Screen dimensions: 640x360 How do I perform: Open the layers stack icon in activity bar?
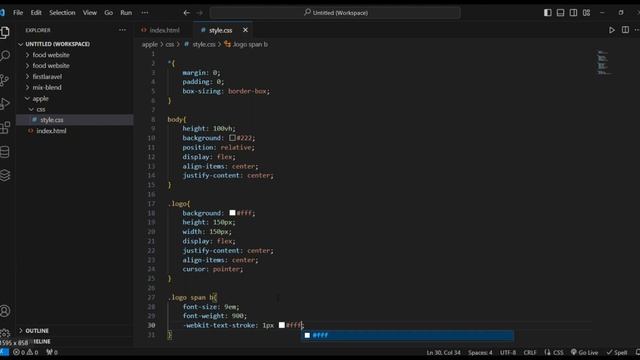click(5, 175)
